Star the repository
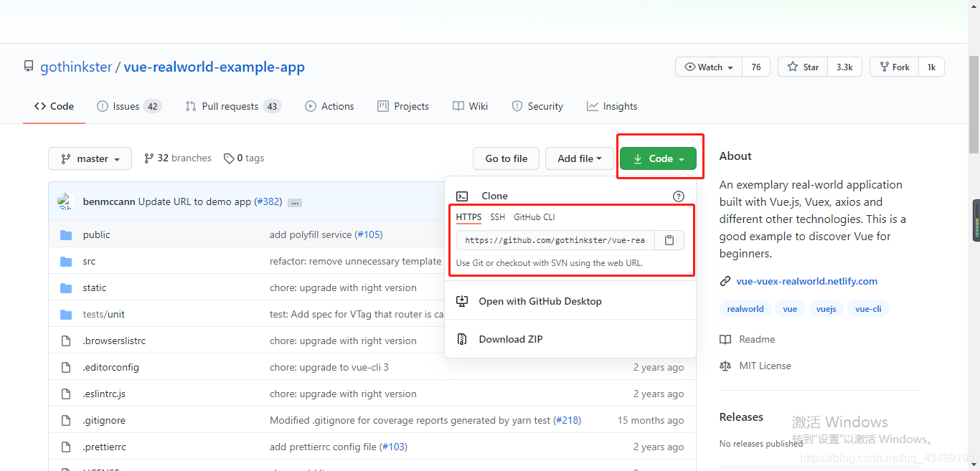 [803, 67]
